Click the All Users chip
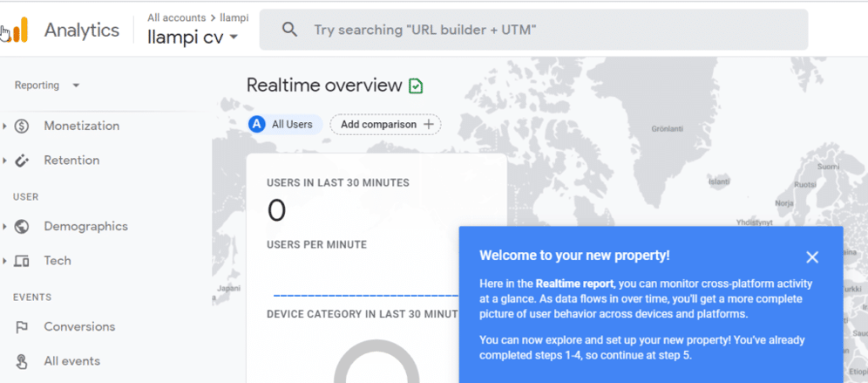868x383 pixels. [x=285, y=125]
